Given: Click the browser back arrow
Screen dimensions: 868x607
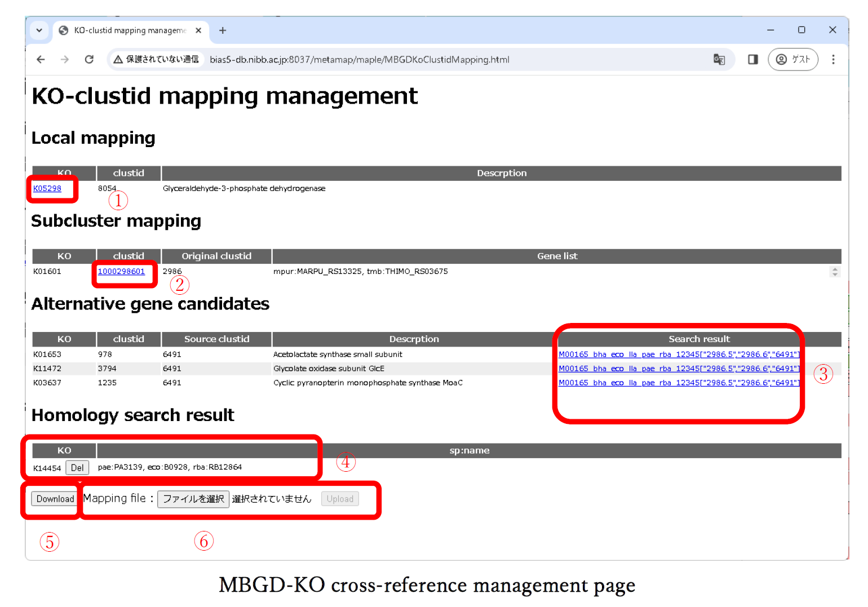Looking at the screenshot, I should pos(41,59).
